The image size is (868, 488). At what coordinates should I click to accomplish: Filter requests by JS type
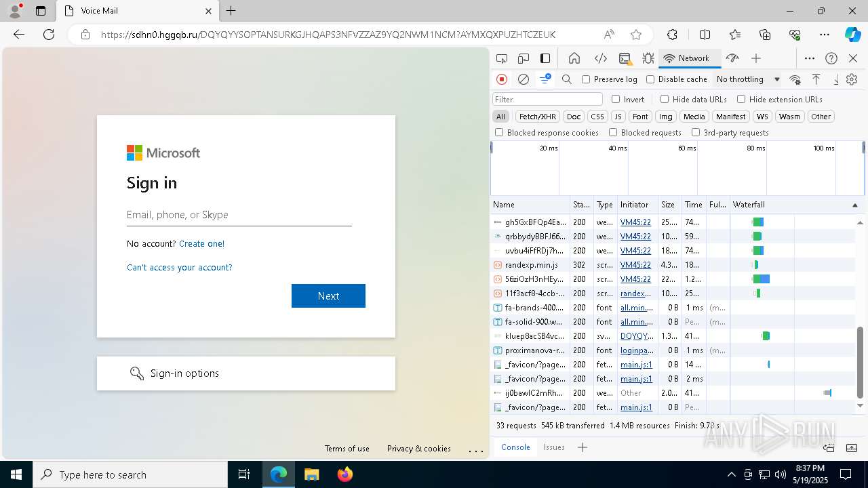click(618, 117)
